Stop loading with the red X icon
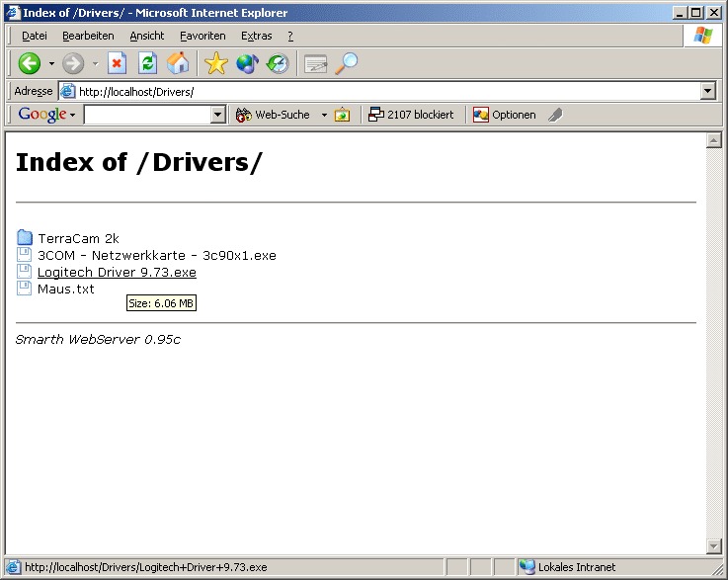Screen dimensions: 728x580 pos(117,63)
